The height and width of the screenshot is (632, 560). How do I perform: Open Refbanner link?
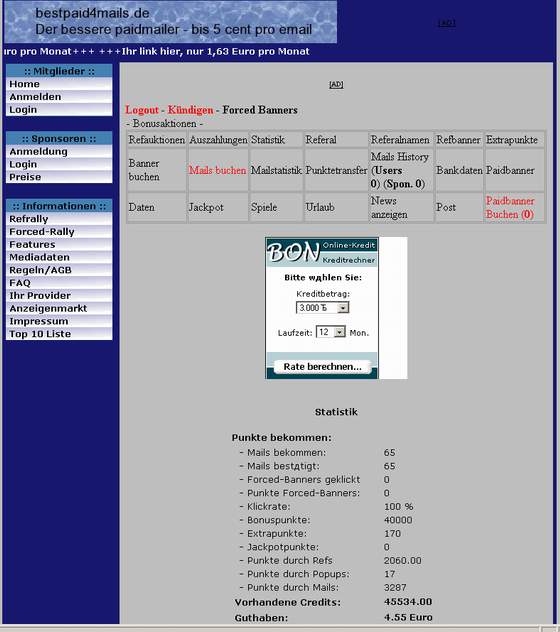(x=458, y=140)
